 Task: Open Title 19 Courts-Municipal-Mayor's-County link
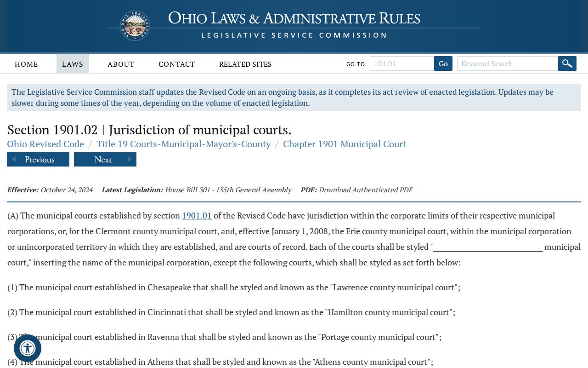pyautogui.click(x=183, y=144)
